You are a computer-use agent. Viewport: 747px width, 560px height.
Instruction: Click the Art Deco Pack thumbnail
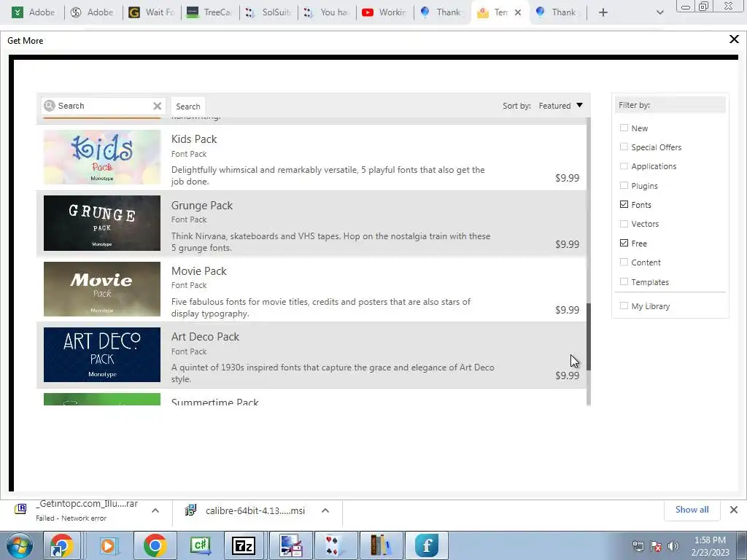pyautogui.click(x=102, y=355)
